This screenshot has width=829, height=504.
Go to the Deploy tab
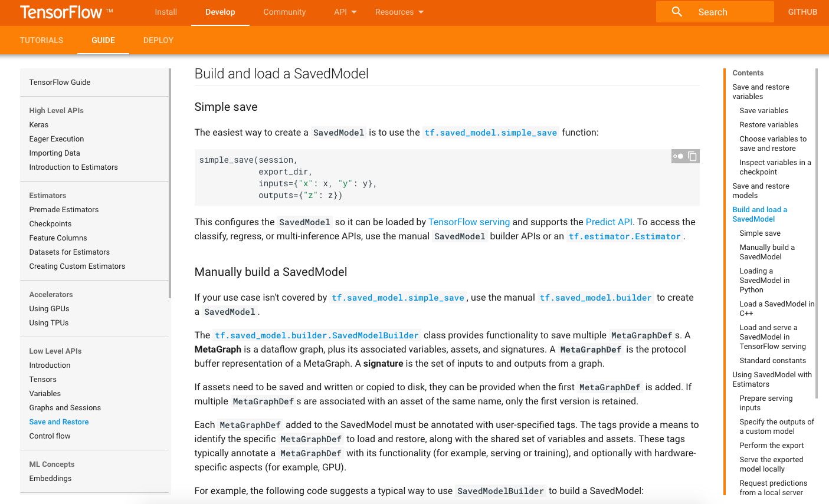158,40
